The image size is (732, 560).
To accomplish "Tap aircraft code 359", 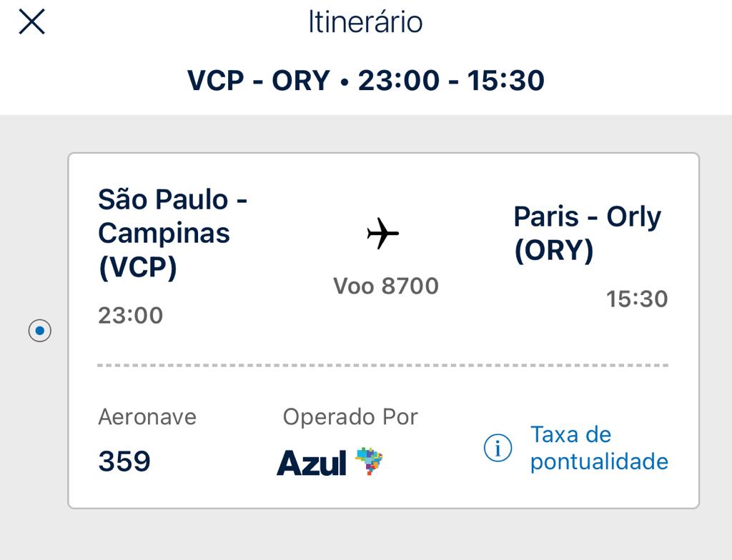I will (x=124, y=461).
